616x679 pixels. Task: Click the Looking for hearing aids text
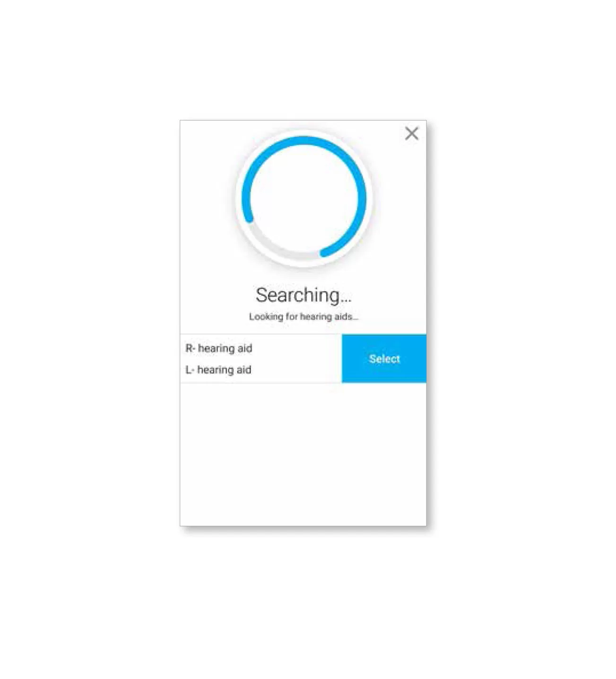coord(304,316)
